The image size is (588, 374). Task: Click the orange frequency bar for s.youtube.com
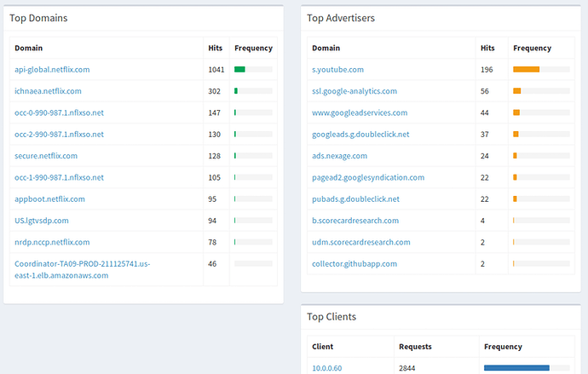(x=526, y=69)
